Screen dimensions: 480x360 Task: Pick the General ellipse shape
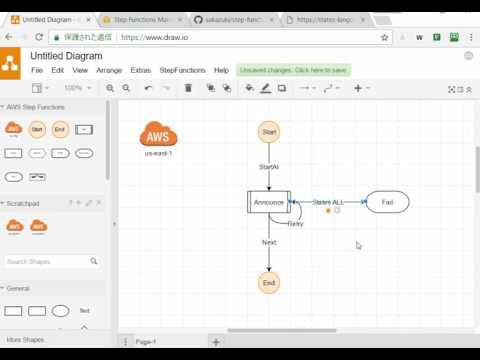pyautogui.click(x=61, y=311)
